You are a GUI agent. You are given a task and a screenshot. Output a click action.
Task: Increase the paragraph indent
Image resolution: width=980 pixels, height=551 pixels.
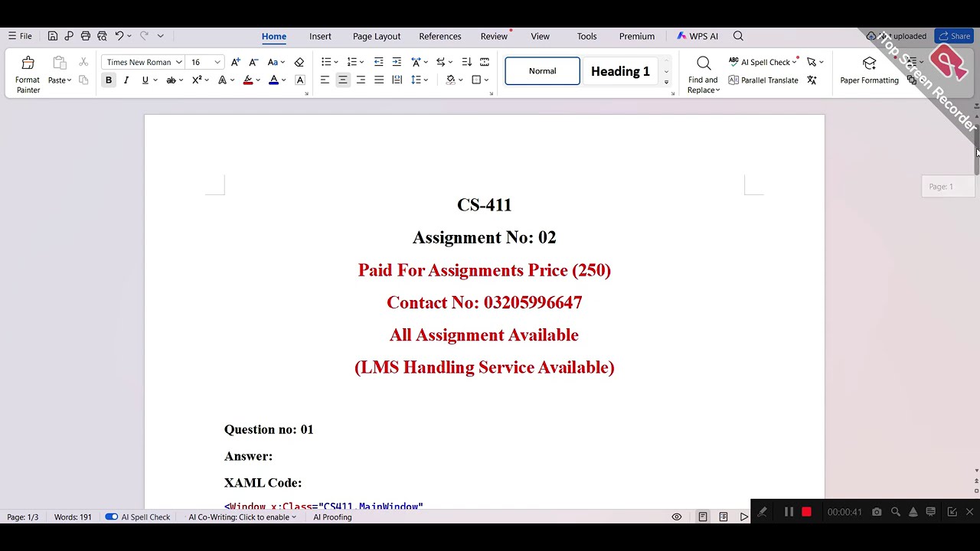click(x=397, y=62)
